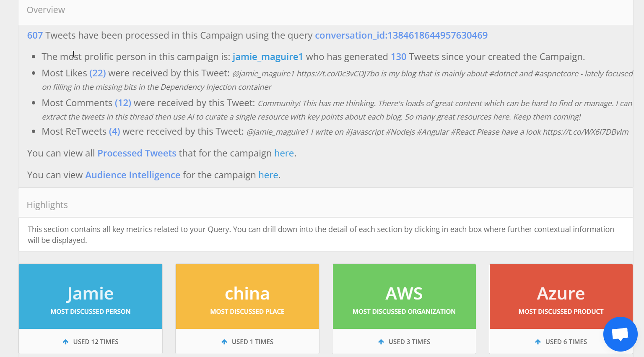Open the AWS most discussed organization box
The image size is (644, 357).
click(404, 296)
